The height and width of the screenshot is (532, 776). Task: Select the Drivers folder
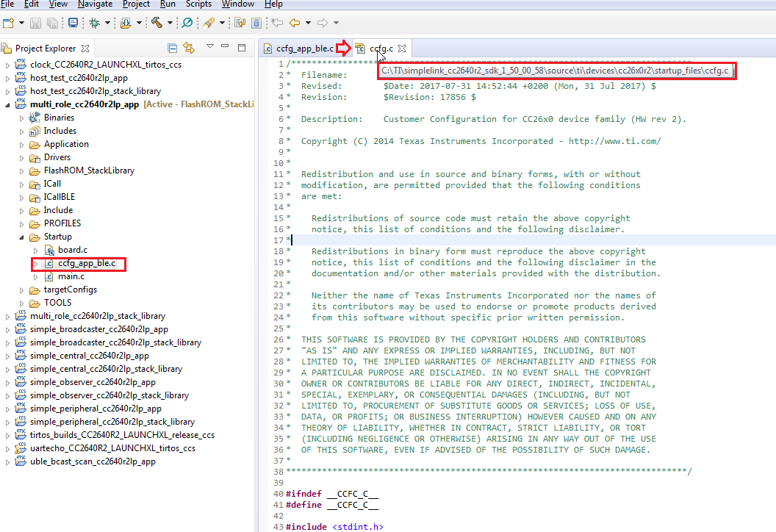(57, 157)
